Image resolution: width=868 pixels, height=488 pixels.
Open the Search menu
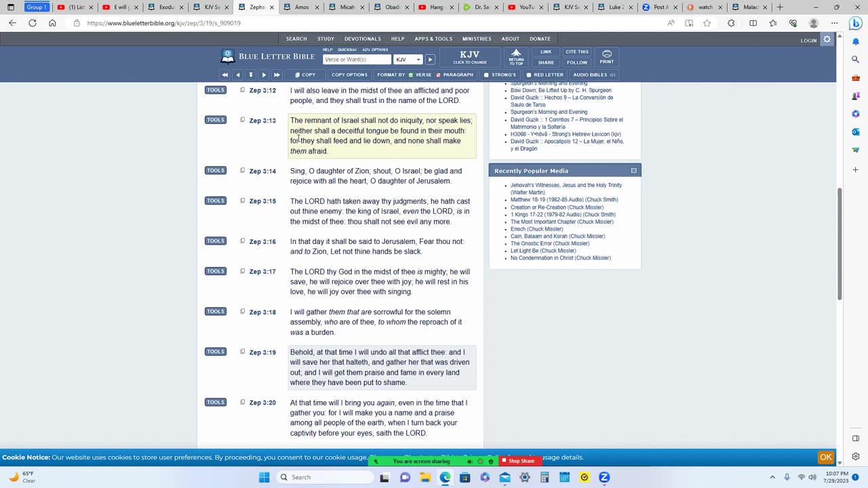[296, 39]
